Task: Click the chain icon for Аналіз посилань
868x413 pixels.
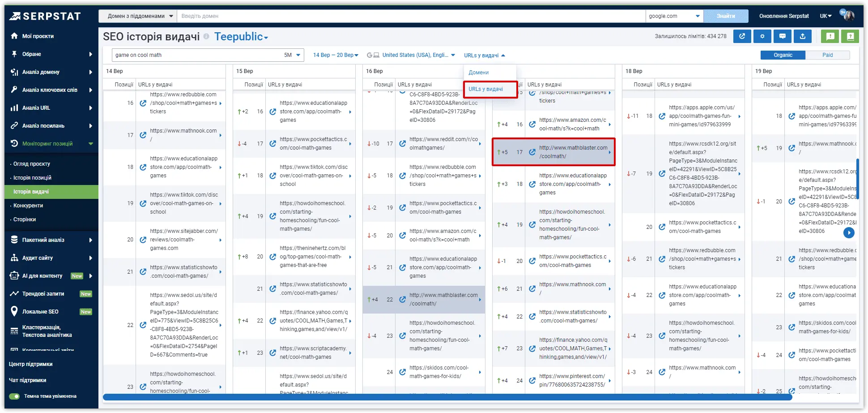Action: pos(14,125)
